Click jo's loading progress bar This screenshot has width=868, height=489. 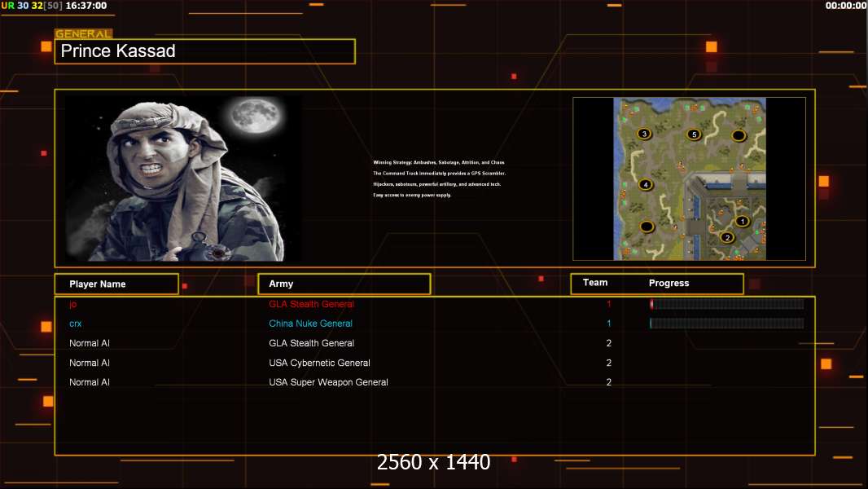[x=727, y=303]
